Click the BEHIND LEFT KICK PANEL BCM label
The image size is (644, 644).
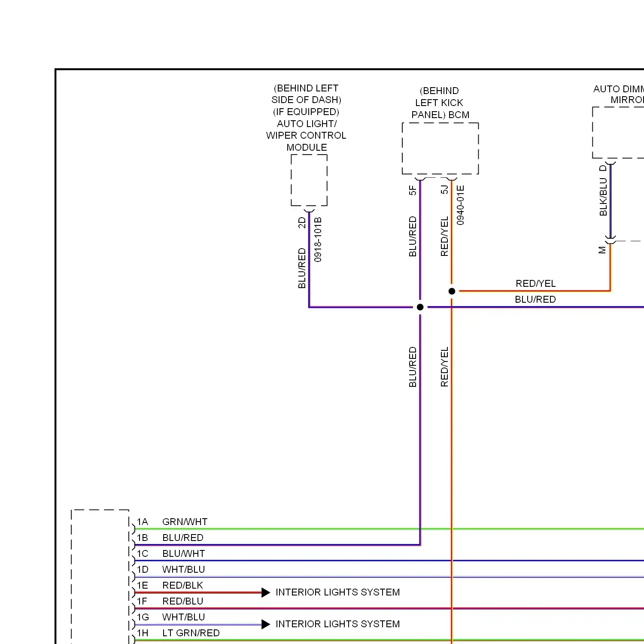point(440,103)
